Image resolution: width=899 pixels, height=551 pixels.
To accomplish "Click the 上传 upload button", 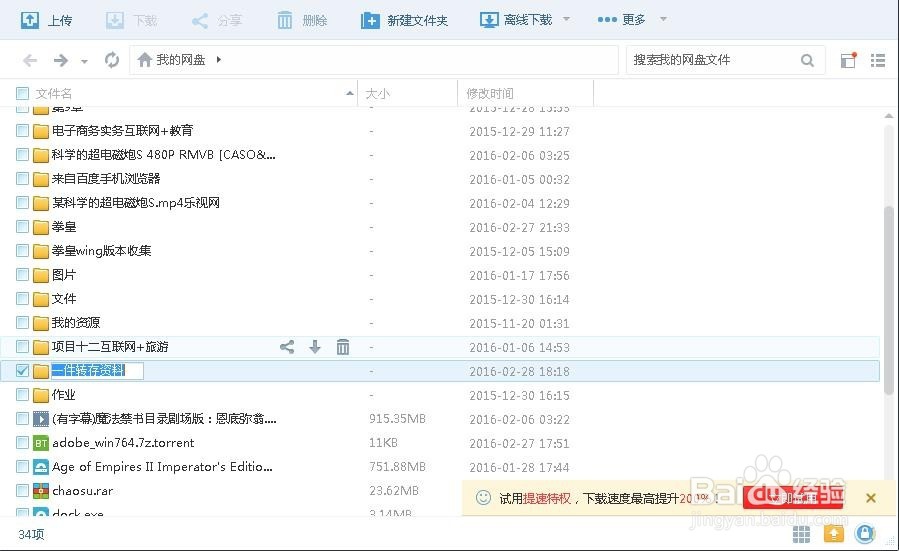I will pyautogui.click(x=46, y=21).
